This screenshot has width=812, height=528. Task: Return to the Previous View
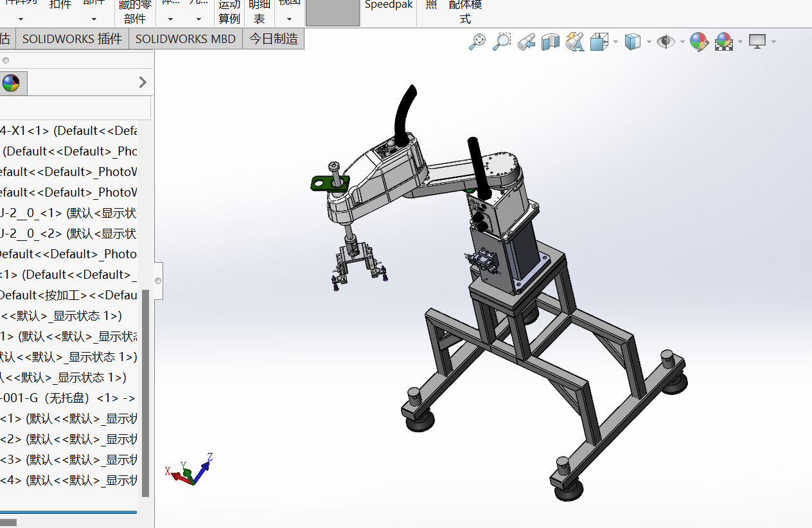[526, 42]
